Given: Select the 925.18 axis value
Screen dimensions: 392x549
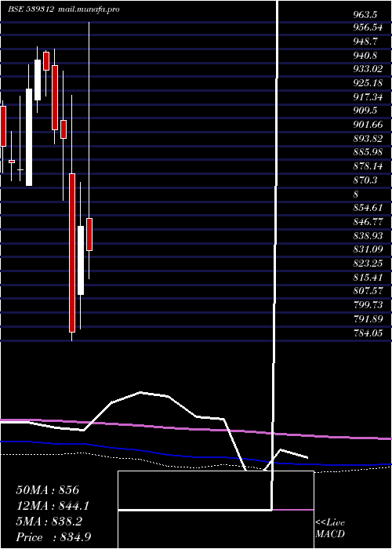Looking at the screenshot, I should (368, 83).
